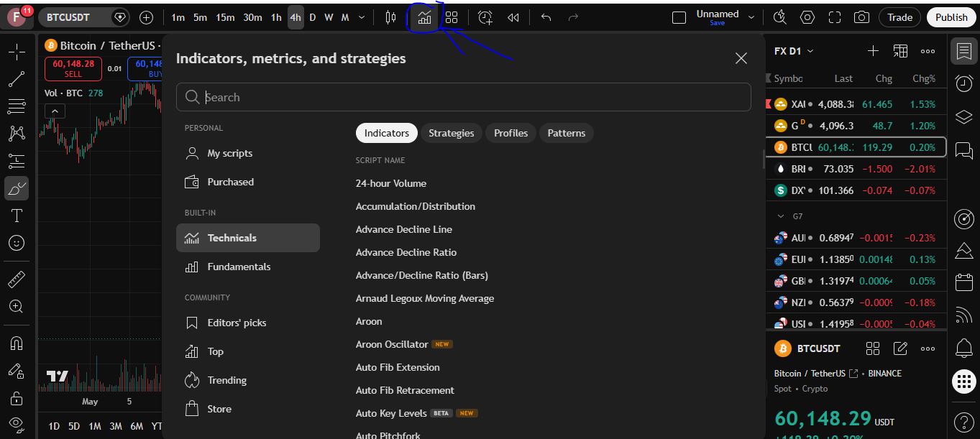
Task: Click the indicator list scrollbar
Action: pos(764,159)
